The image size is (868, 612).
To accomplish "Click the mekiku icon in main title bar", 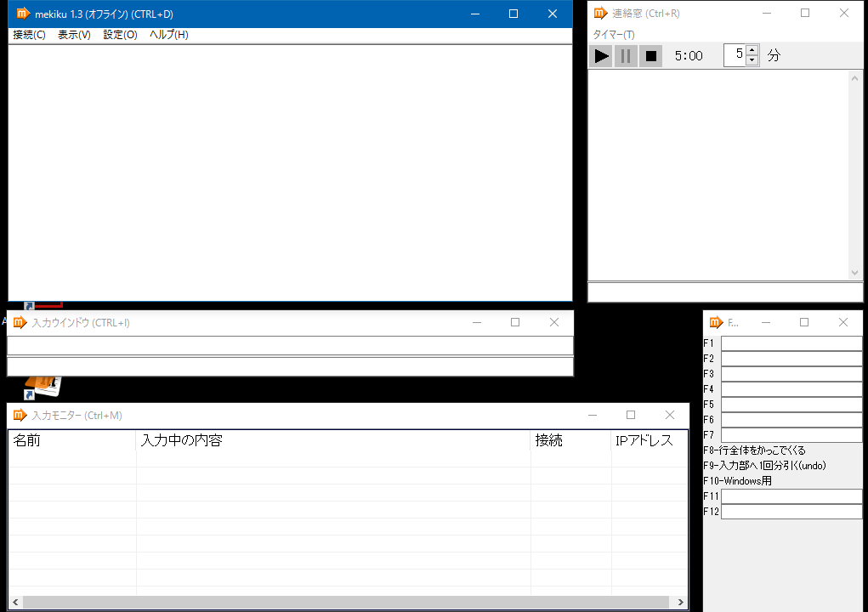I will click(x=23, y=14).
